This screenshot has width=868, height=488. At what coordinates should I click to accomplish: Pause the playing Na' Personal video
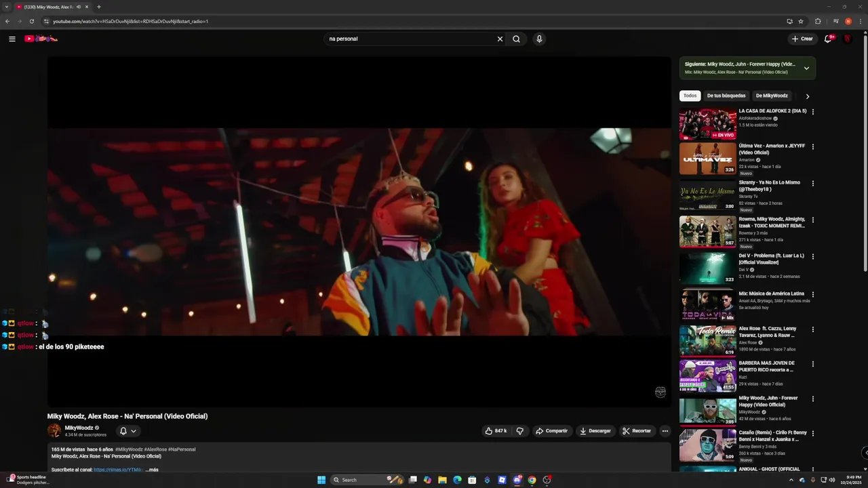click(x=359, y=232)
